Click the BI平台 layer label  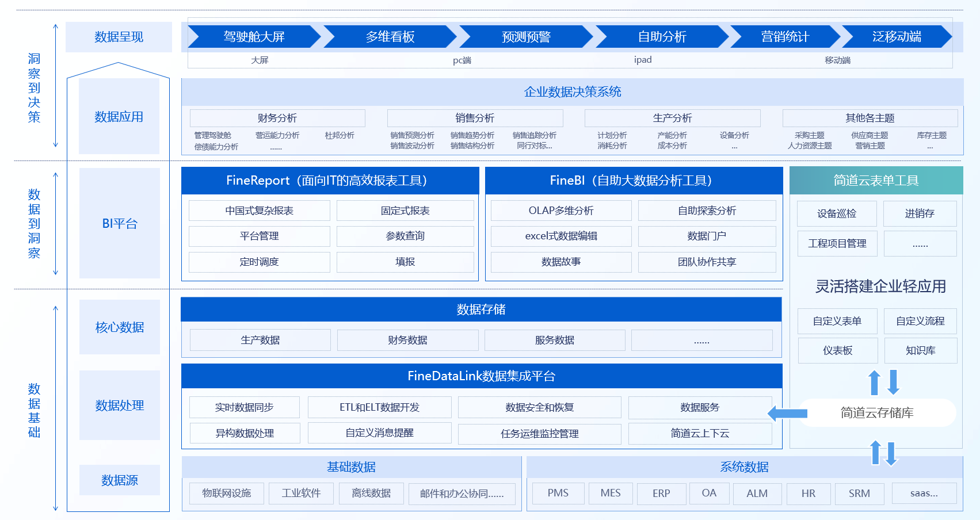(120, 223)
